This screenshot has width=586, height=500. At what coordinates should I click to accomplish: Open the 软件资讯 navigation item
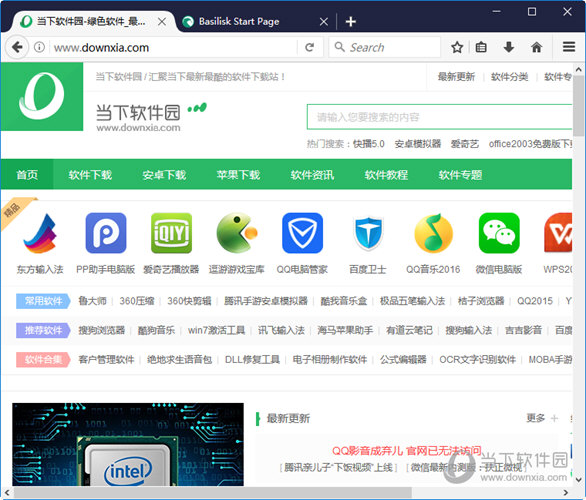pyautogui.click(x=312, y=175)
